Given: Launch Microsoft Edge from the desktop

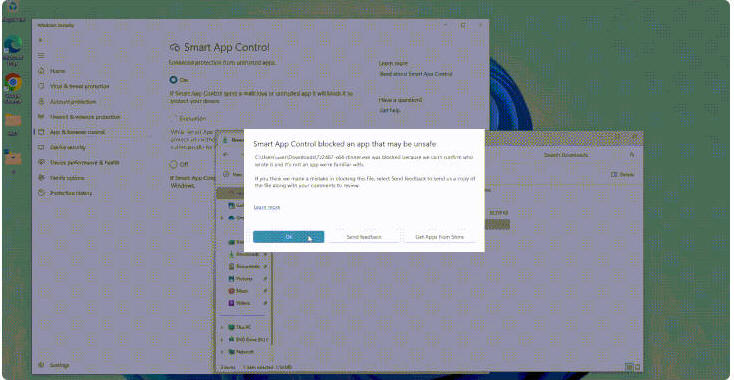Looking at the screenshot, I should point(13,50).
